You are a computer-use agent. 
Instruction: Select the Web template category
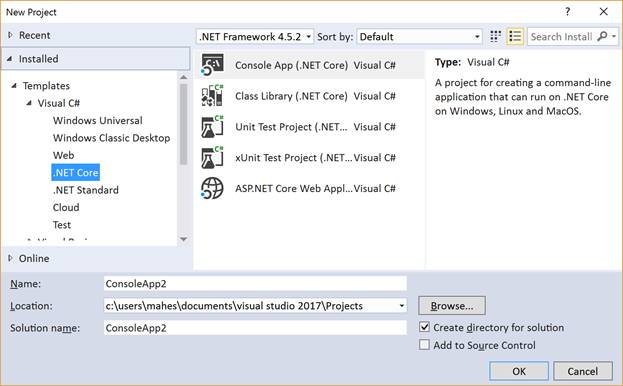click(x=64, y=155)
